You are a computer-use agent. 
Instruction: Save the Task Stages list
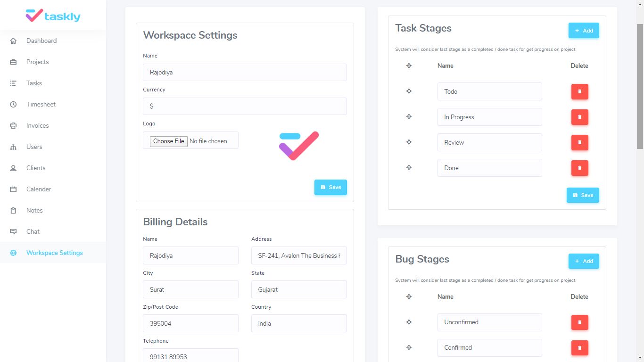tap(583, 195)
